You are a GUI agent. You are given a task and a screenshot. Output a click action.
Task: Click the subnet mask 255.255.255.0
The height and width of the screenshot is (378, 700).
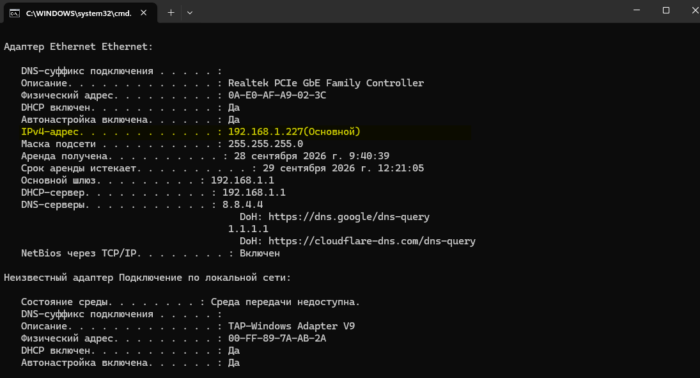(x=266, y=144)
